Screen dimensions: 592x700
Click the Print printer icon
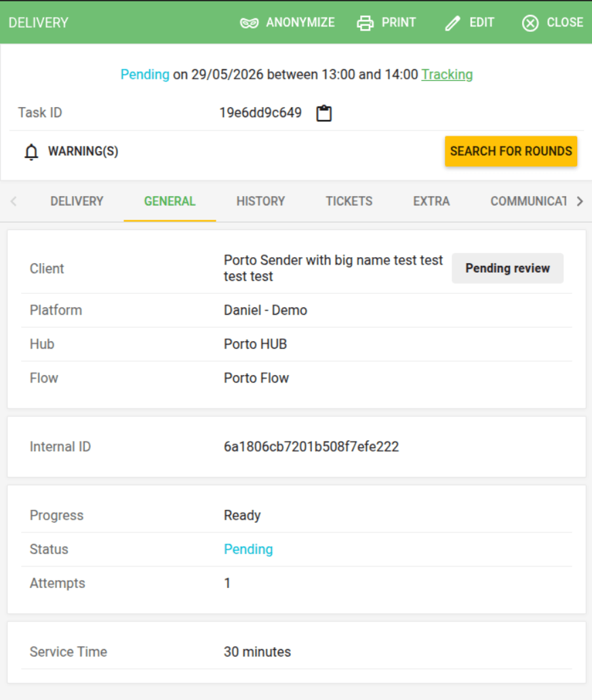pyautogui.click(x=366, y=23)
